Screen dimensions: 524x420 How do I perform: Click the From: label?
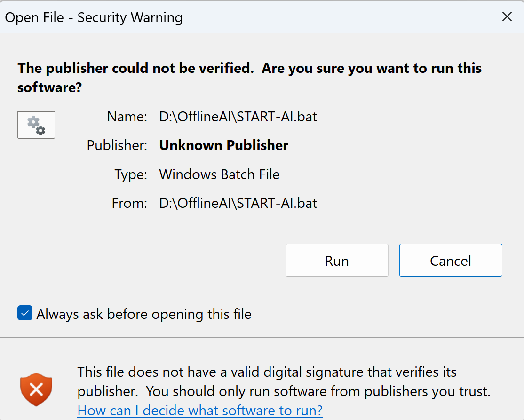pyautogui.click(x=129, y=203)
